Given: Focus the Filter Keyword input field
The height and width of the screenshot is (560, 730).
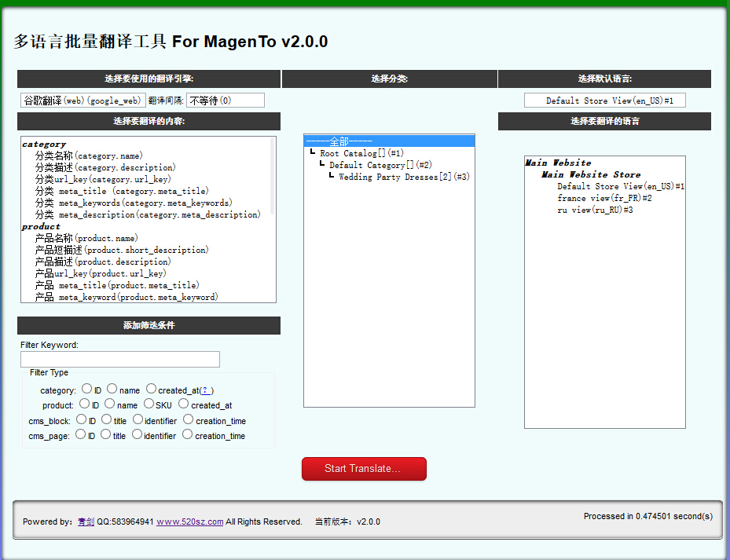Looking at the screenshot, I should [120, 360].
